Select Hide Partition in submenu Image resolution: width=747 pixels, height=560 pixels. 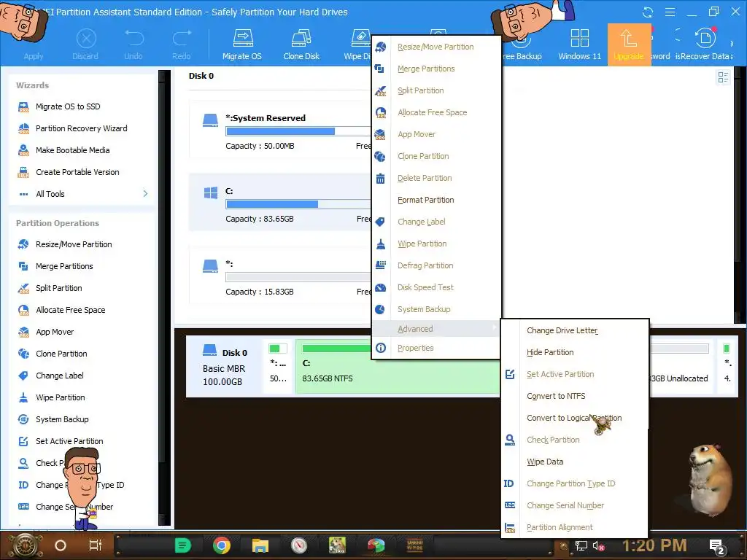575,352
